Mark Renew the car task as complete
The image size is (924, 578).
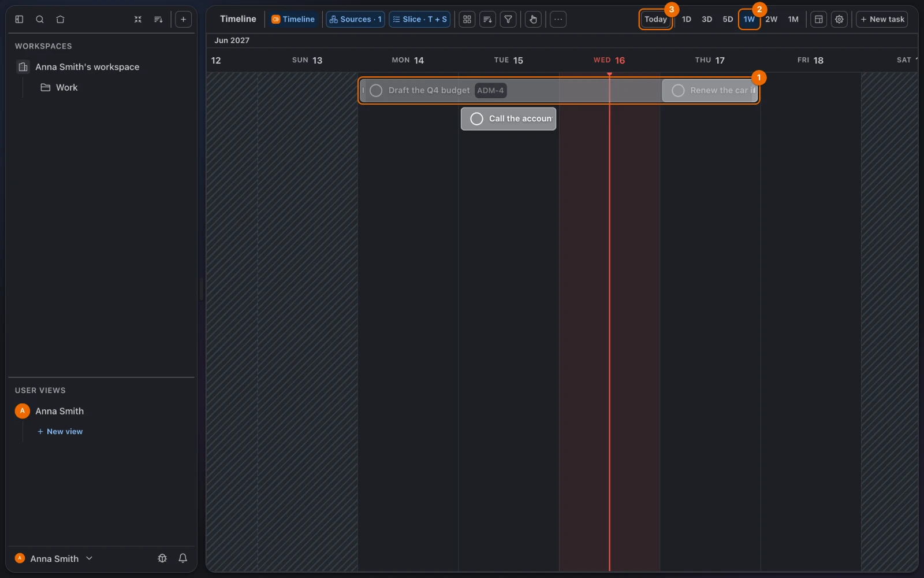pyautogui.click(x=678, y=90)
